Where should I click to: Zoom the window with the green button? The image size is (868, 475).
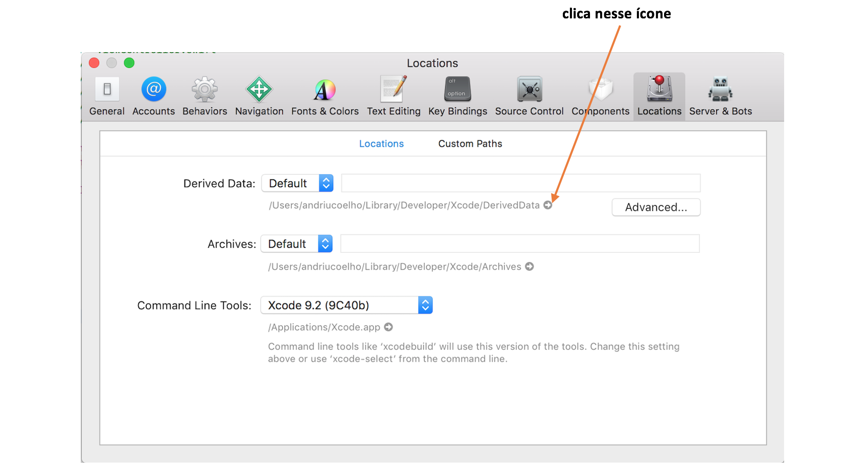pos(129,63)
